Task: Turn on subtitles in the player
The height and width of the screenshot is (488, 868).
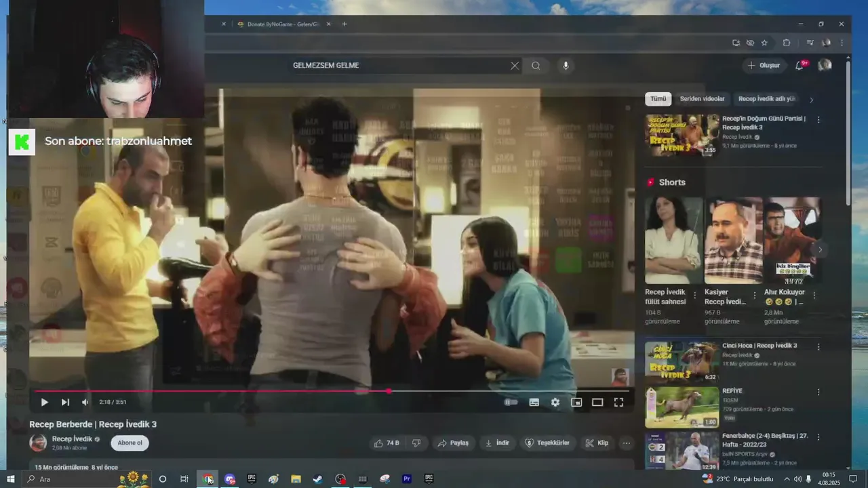Action: coord(534,402)
